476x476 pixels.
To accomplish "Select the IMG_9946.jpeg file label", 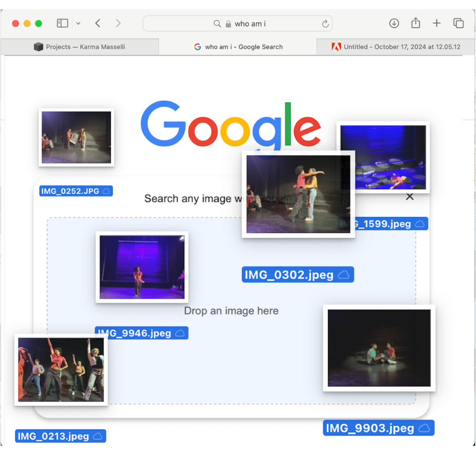I will point(142,333).
